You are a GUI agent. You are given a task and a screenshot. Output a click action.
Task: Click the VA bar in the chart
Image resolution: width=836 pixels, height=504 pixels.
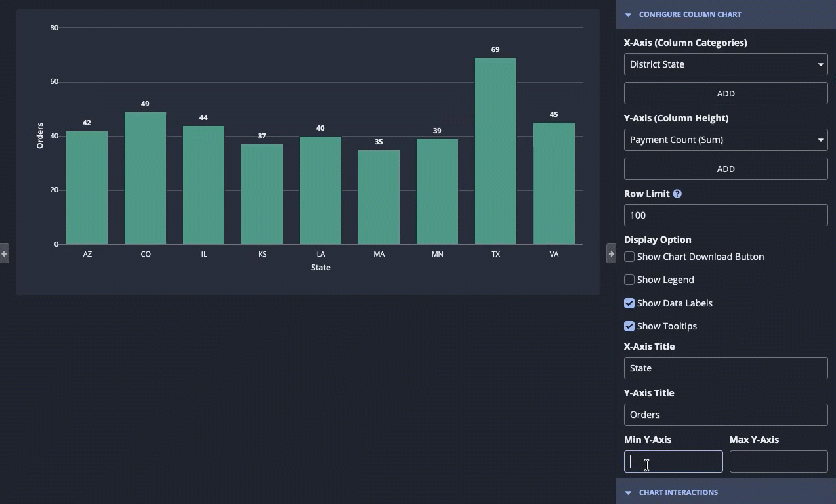(x=554, y=183)
